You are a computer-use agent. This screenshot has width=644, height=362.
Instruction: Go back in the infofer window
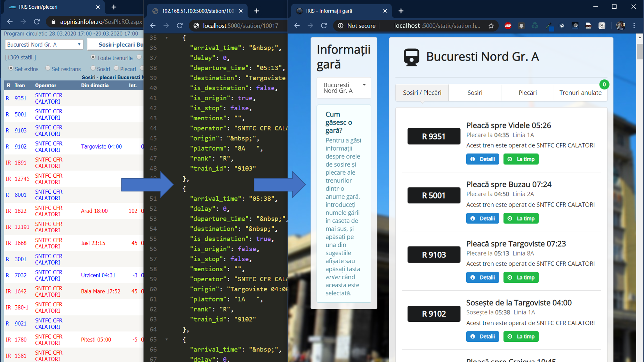[x=10, y=22]
